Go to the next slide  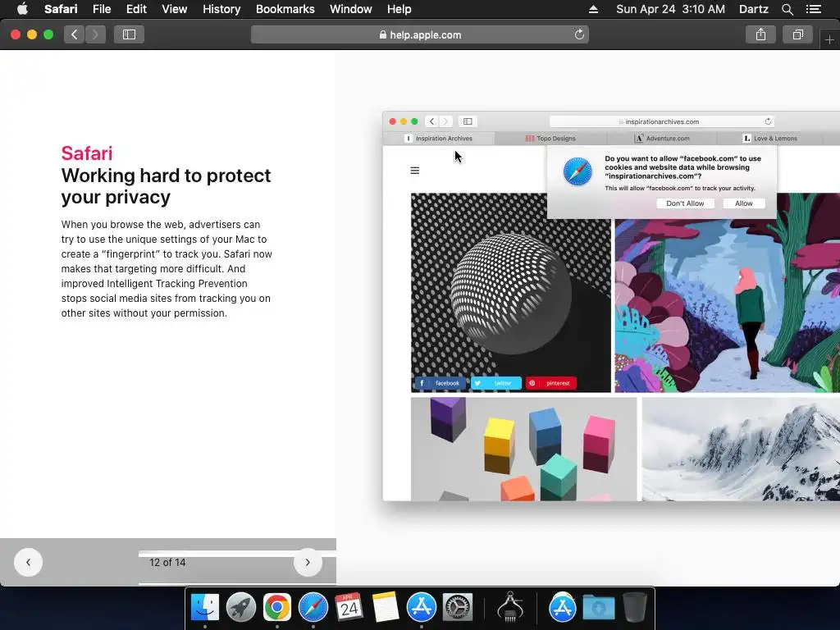tap(308, 562)
